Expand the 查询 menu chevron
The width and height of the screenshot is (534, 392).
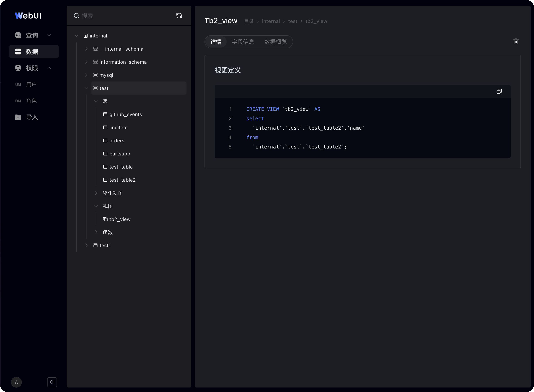tap(49, 35)
